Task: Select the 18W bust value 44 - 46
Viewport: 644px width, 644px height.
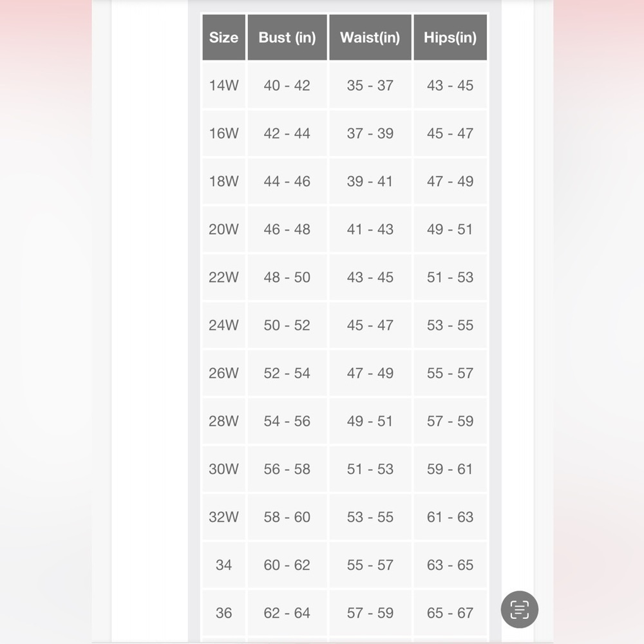Action: [287, 181]
